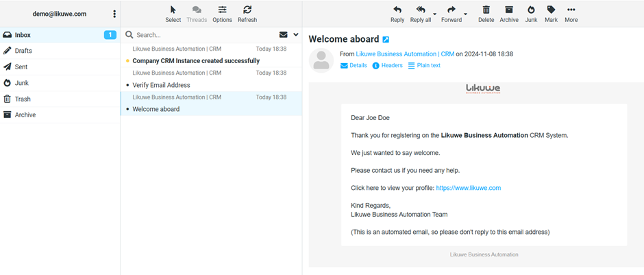Expand the Reply all dropdown arrow
Viewport: 644px width, 275px height.
click(435, 14)
